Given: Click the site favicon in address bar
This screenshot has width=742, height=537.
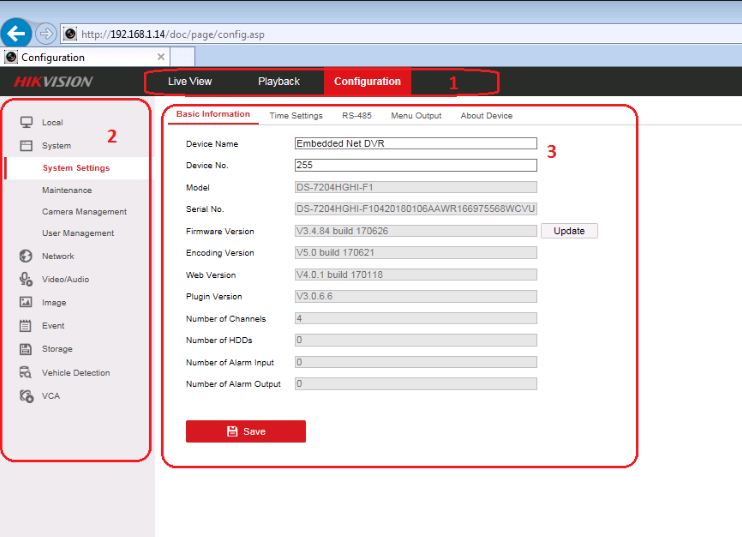Looking at the screenshot, I should [x=70, y=34].
